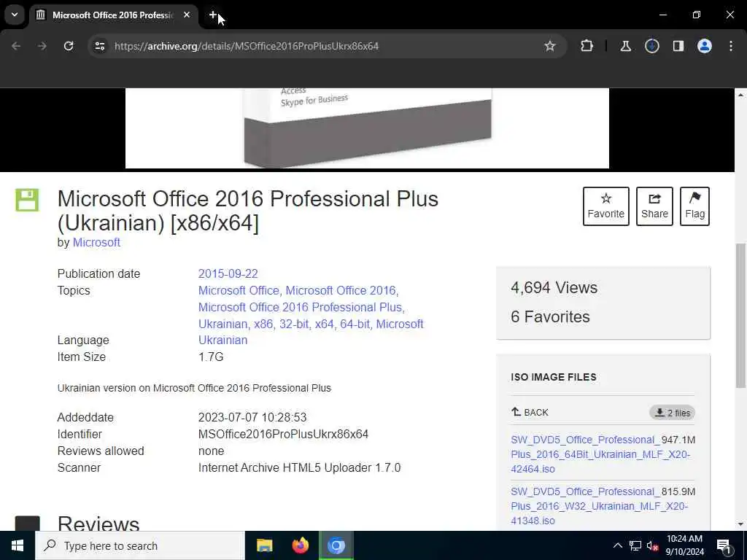
Task: Select Addeddate value 2023-07-07 10:28:53
Action: click(252, 418)
